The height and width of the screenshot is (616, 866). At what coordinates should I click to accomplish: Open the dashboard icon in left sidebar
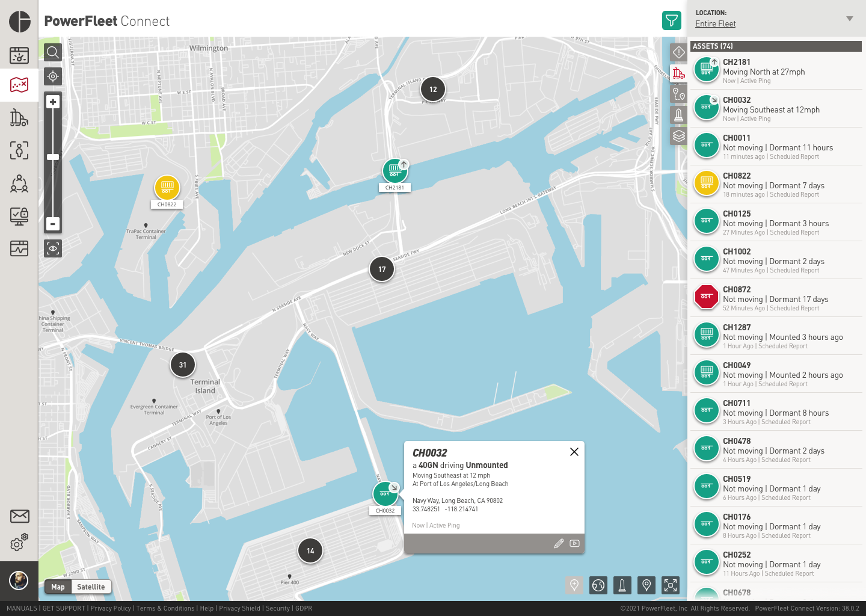click(19, 55)
